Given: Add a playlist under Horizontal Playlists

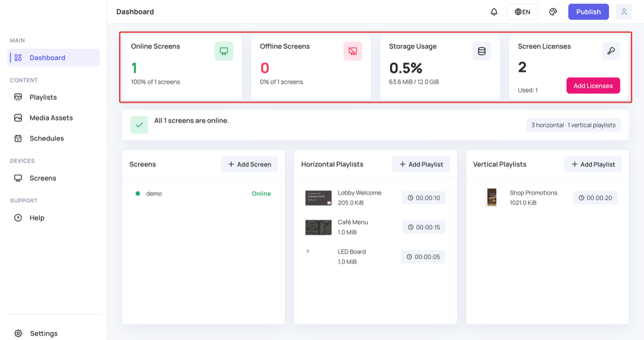Looking at the screenshot, I should click(x=421, y=164).
